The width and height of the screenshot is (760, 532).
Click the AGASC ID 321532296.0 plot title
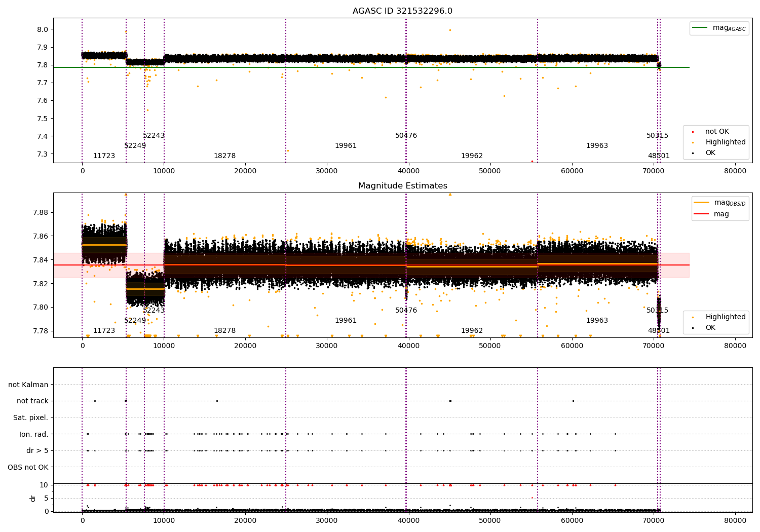tap(403, 11)
